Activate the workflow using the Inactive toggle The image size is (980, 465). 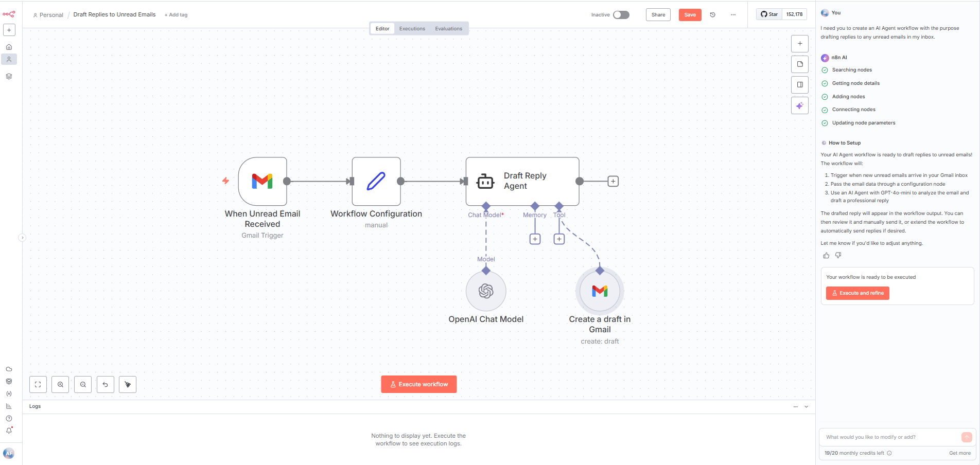click(621, 15)
